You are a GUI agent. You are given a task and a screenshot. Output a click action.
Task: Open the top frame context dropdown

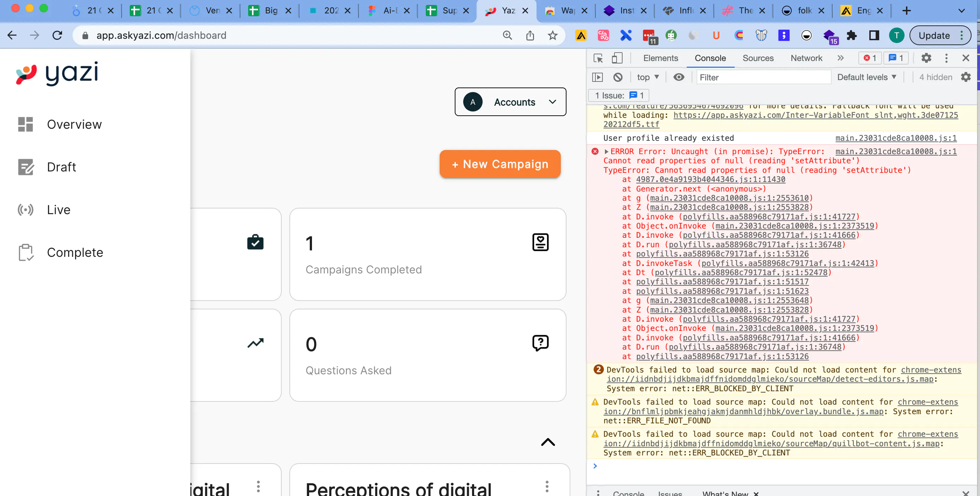click(648, 77)
